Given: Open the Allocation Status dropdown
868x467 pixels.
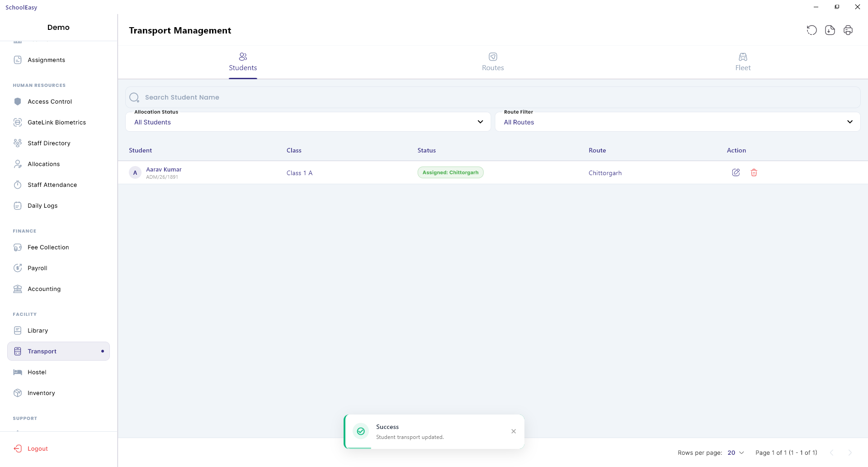Looking at the screenshot, I should coord(308,122).
